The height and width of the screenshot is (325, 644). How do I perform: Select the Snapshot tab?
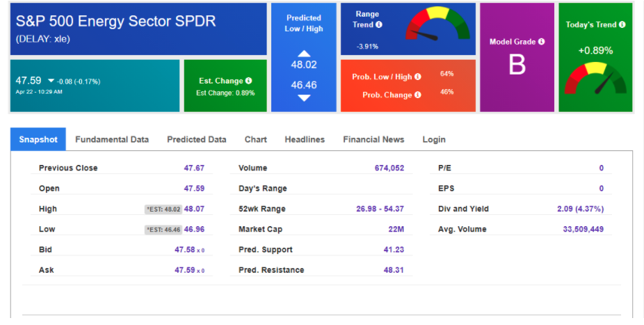(x=38, y=139)
